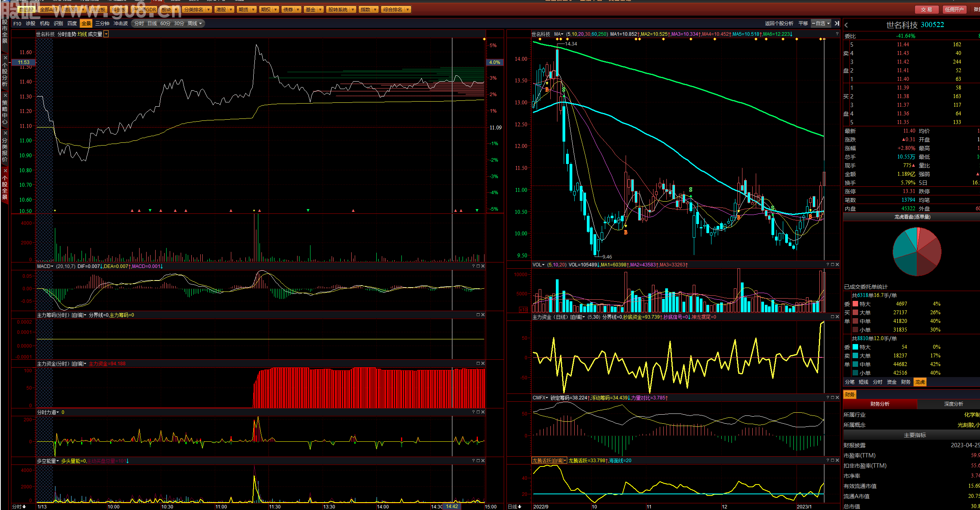
Task: Close the 策略中心 sidebar tab
Action: (x=5, y=95)
